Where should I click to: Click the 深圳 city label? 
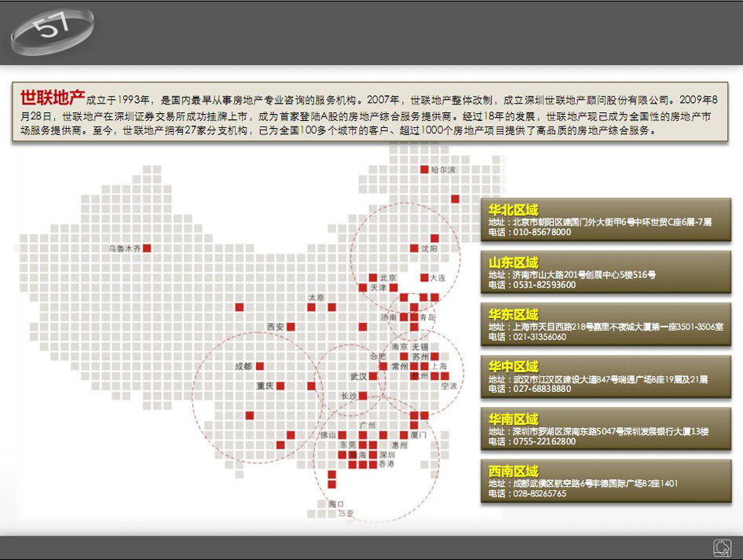click(386, 455)
